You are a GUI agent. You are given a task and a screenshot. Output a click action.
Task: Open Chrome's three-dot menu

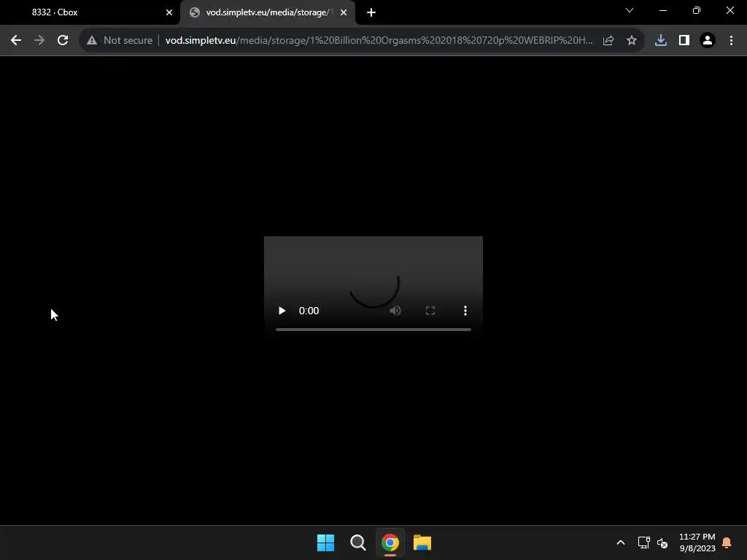coord(731,41)
